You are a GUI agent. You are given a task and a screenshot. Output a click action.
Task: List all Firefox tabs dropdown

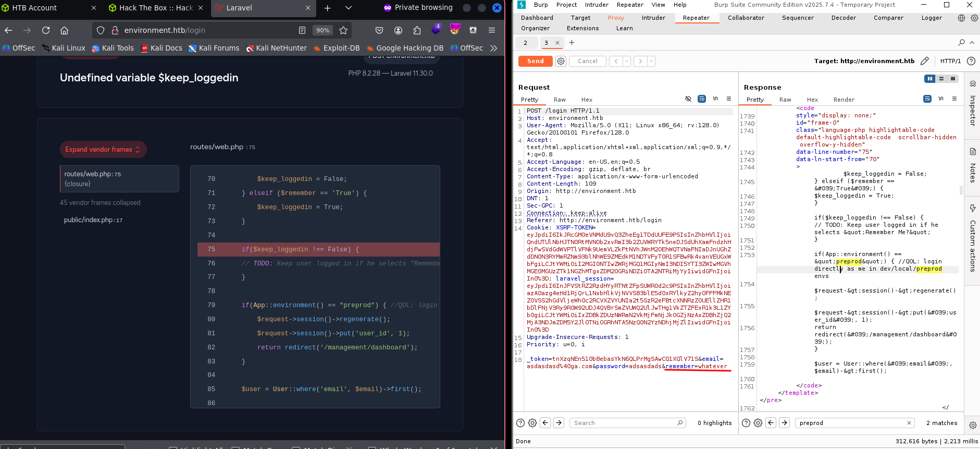click(x=349, y=8)
